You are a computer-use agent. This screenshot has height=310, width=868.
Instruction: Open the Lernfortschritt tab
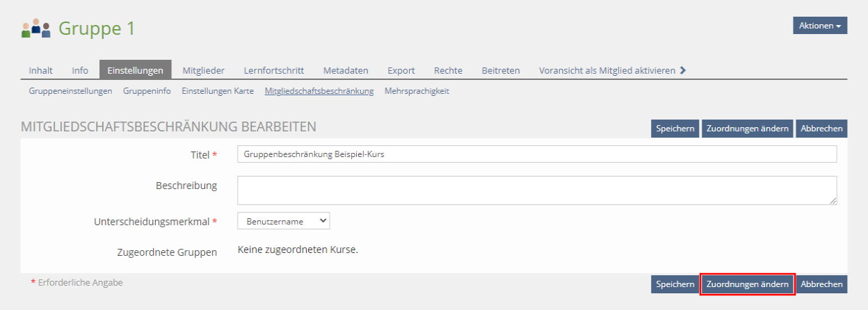click(x=273, y=70)
